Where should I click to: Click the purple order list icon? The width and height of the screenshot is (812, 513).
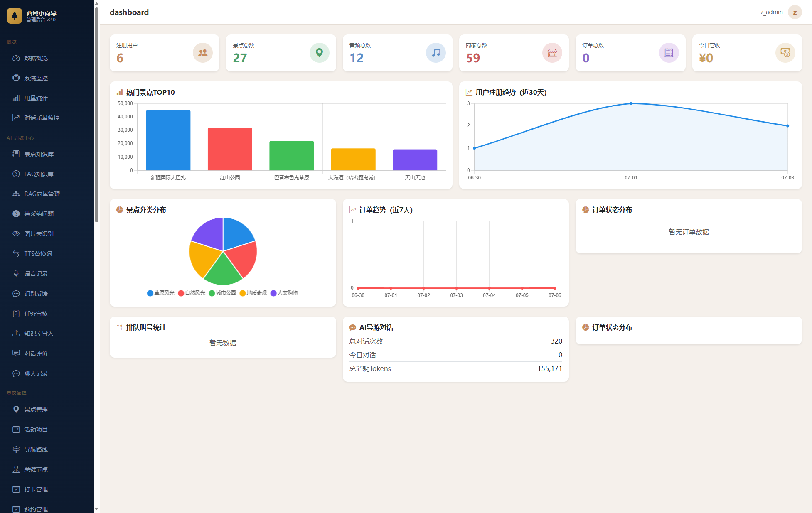669,53
